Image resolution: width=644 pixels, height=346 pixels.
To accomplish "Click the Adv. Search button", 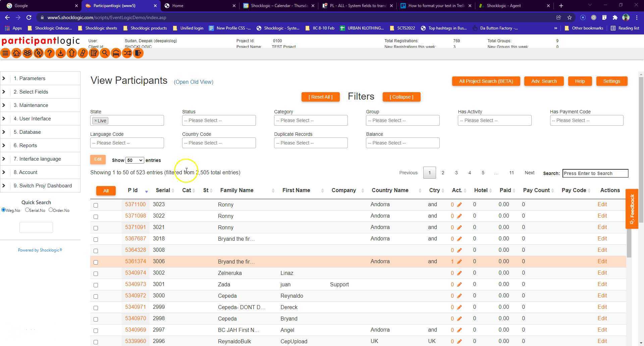I will 544,81.
